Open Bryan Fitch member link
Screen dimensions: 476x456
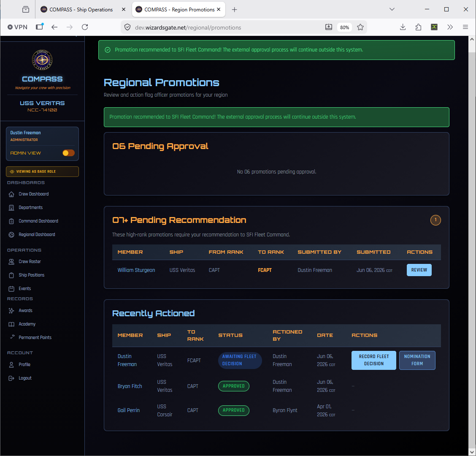point(130,386)
